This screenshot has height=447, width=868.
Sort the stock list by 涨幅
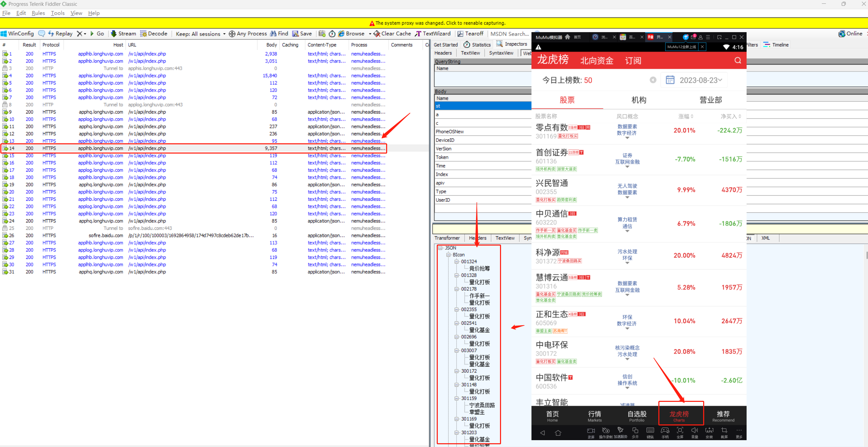(x=686, y=117)
